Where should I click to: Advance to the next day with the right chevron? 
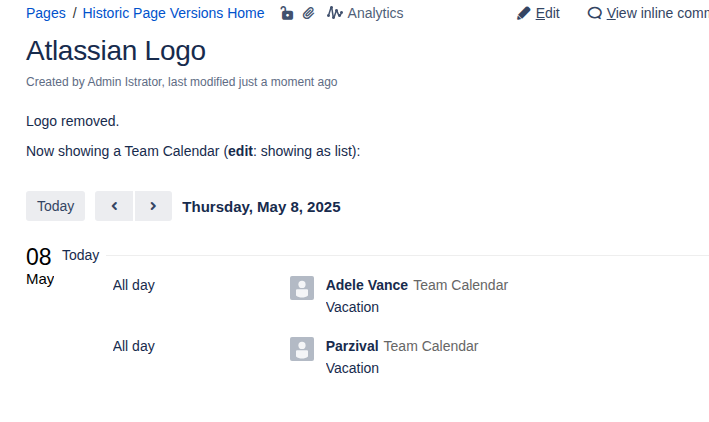pos(153,206)
